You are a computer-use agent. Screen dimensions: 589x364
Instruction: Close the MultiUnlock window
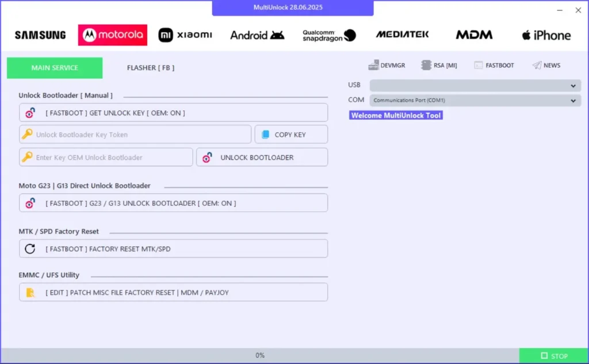(x=578, y=10)
